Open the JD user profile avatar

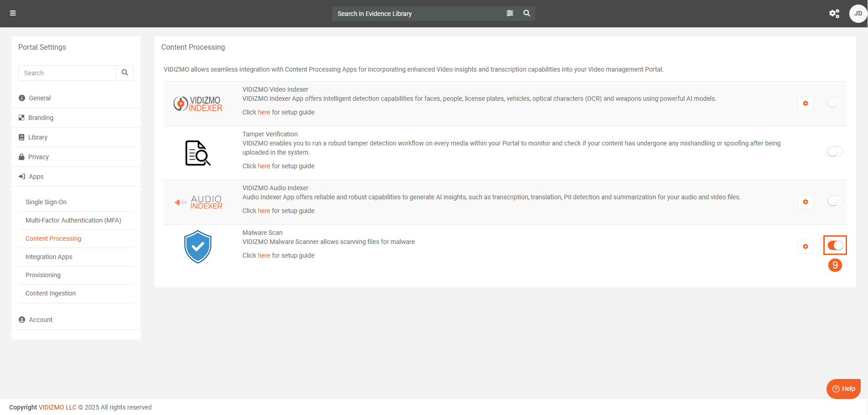coord(858,13)
